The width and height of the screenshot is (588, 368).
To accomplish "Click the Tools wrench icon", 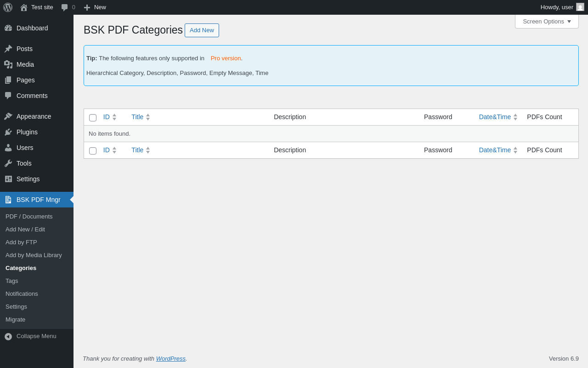I will 8,163.
